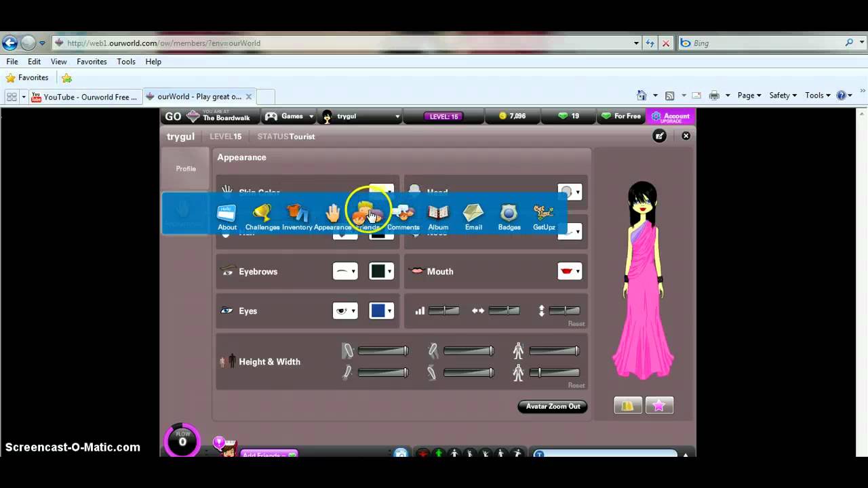
Task: Click Reset under the face sliders
Action: pos(576,323)
